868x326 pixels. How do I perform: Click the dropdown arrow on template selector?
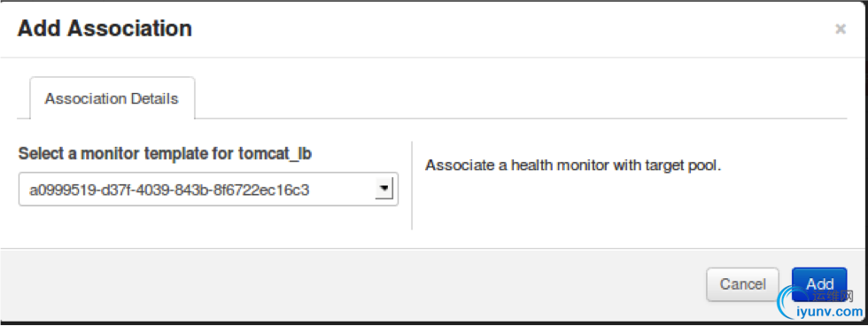[384, 190]
